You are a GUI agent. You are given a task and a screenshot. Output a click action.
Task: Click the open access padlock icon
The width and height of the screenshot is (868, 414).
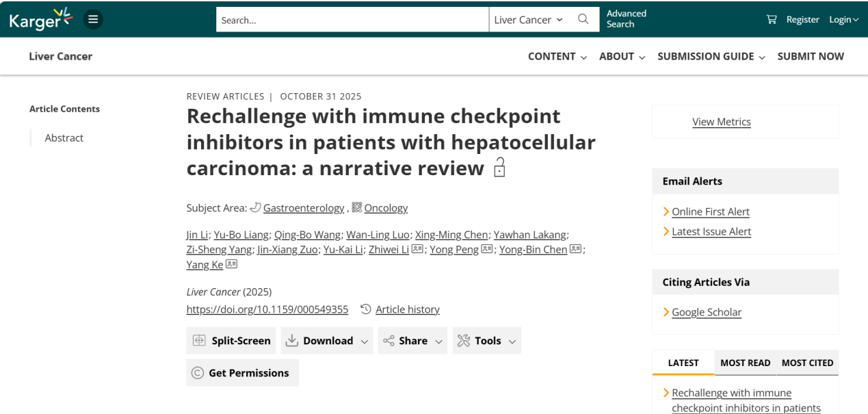(x=499, y=168)
